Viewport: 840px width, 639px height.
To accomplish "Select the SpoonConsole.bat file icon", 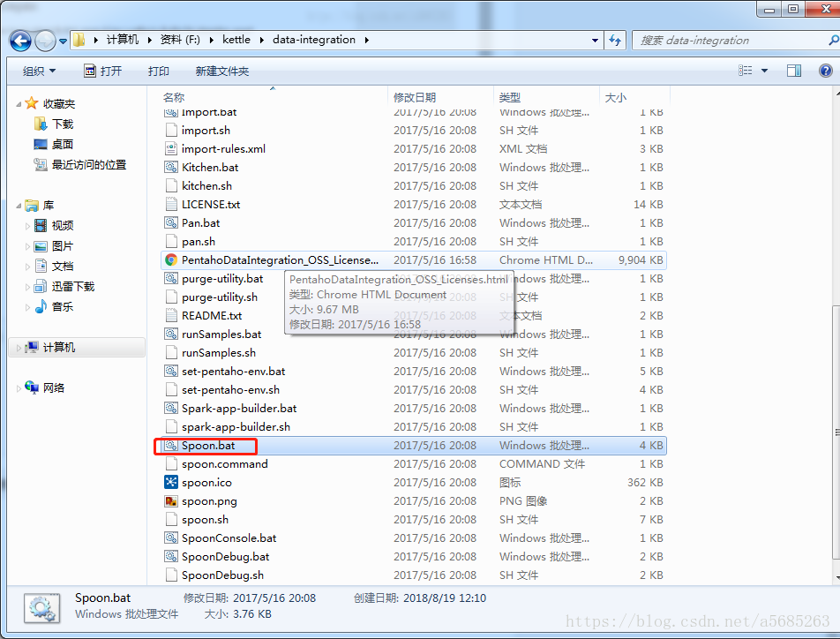I will click(171, 538).
